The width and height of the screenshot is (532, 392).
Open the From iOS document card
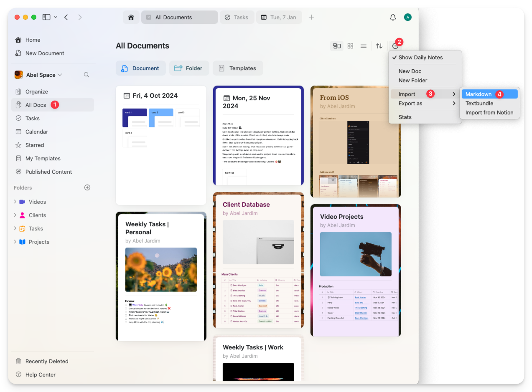tap(356, 142)
